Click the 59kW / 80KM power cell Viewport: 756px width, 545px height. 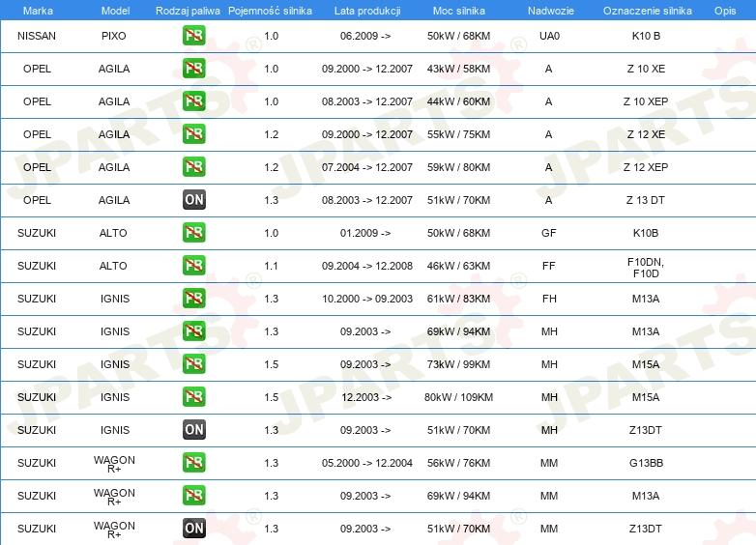click(x=458, y=167)
